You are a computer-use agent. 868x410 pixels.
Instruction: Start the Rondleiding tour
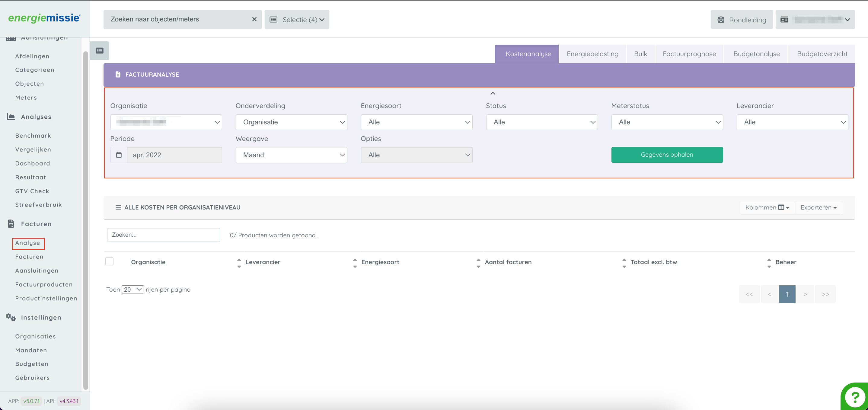pos(741,20)
